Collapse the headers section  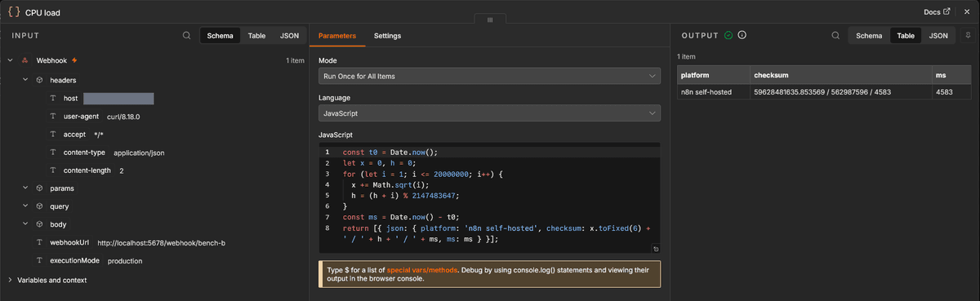[25, 80]
